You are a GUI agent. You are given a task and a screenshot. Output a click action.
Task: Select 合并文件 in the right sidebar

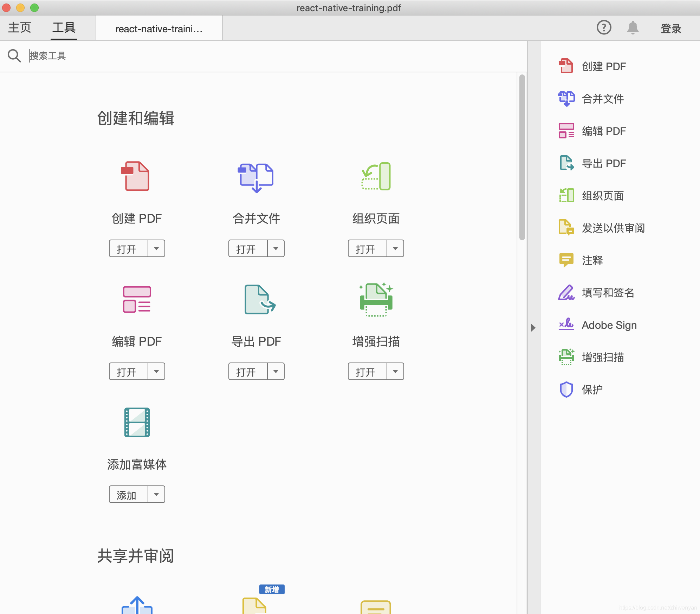tap(591, 99)
